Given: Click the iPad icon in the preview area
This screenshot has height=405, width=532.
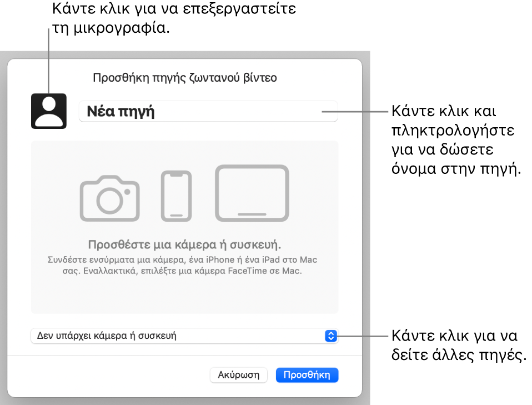Looking at the screenshot, I should (x=252, y=193).
